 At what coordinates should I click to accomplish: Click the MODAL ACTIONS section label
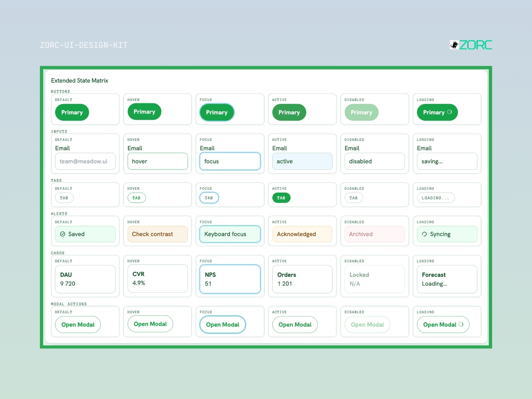pyautogui.click(x=69, y=304)
